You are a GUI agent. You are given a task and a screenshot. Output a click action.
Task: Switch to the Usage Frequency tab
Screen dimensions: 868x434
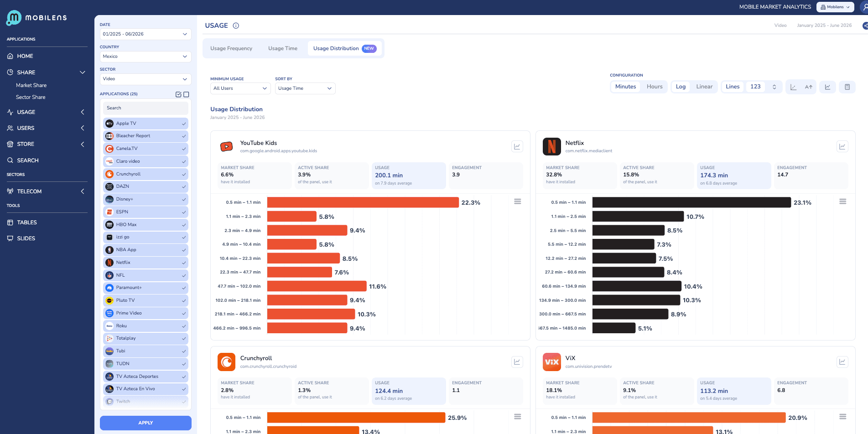[231, 48]
